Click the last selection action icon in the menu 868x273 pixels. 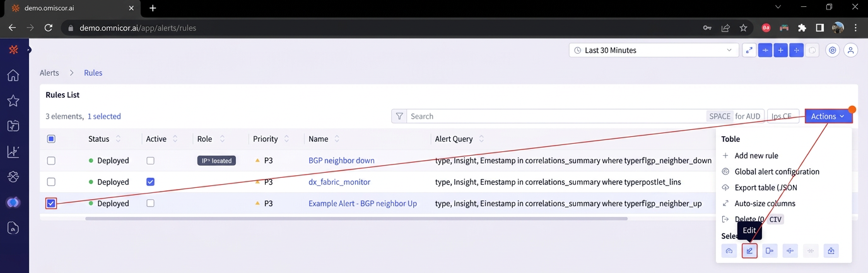click(x=831, y=251)
